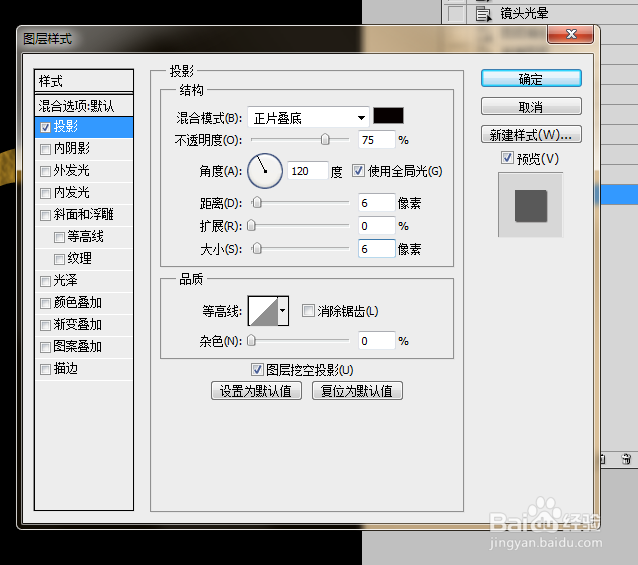The height and width of the screenshot is (565, 638).
Task: Enable the 颜色叠加 checkbox
Action: click(46, 303)
